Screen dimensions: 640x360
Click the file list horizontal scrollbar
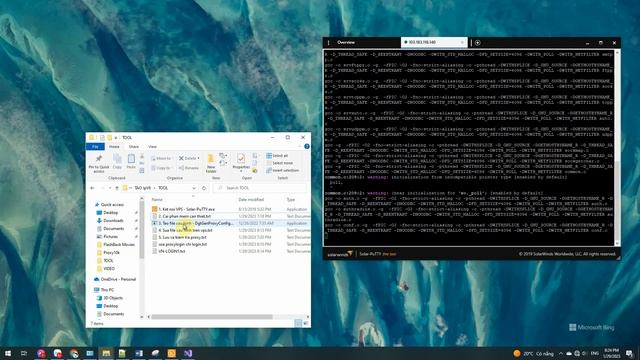[x=212, y=317]
